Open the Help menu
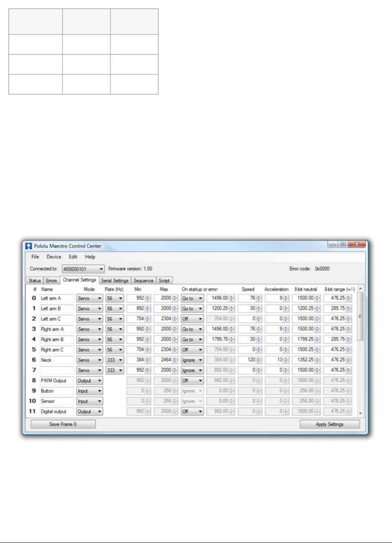This screenshot has height=543, width=392. pyautogui.click(x=90, y=257)
